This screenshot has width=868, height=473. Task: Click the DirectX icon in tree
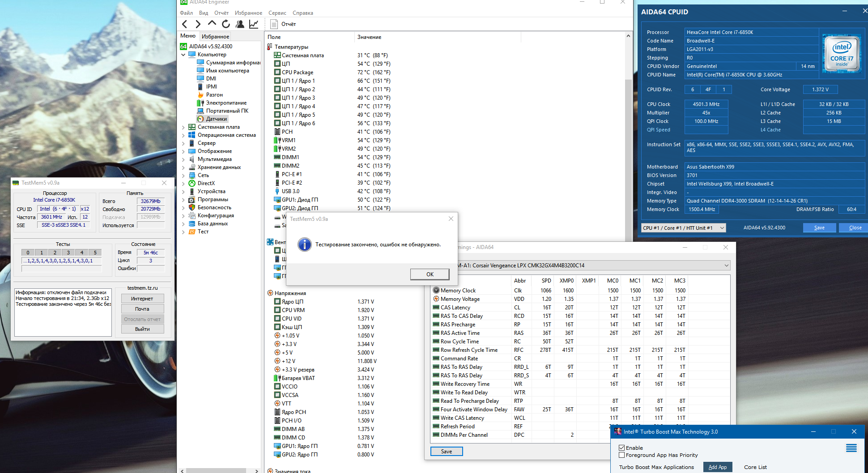tap(192, 183)
